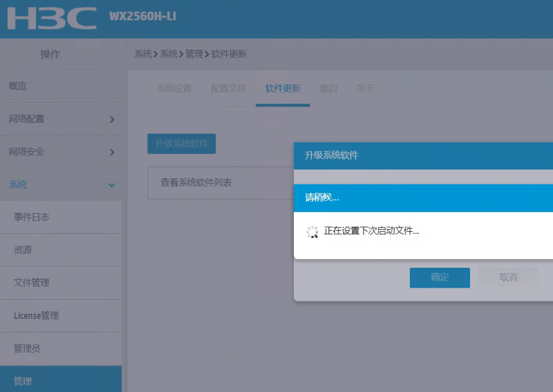Open 概览 in the sidebar

pyautogui.click(x=61, y=86)
